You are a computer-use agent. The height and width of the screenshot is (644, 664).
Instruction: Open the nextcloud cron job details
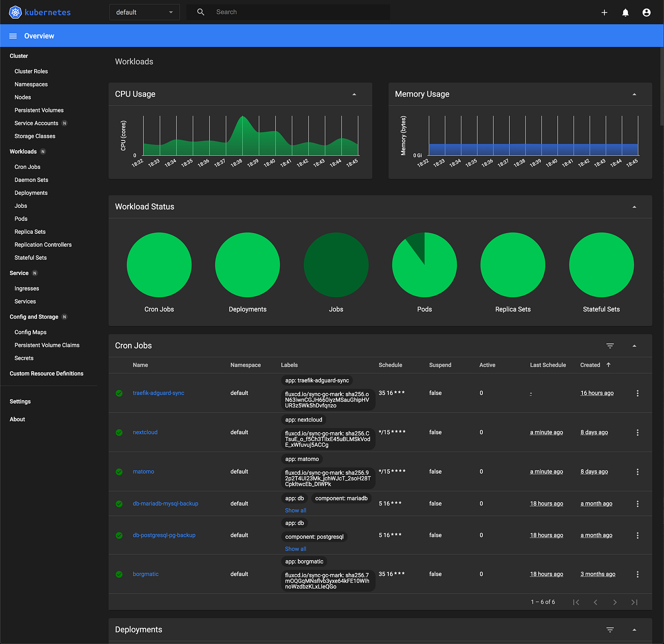145,432
